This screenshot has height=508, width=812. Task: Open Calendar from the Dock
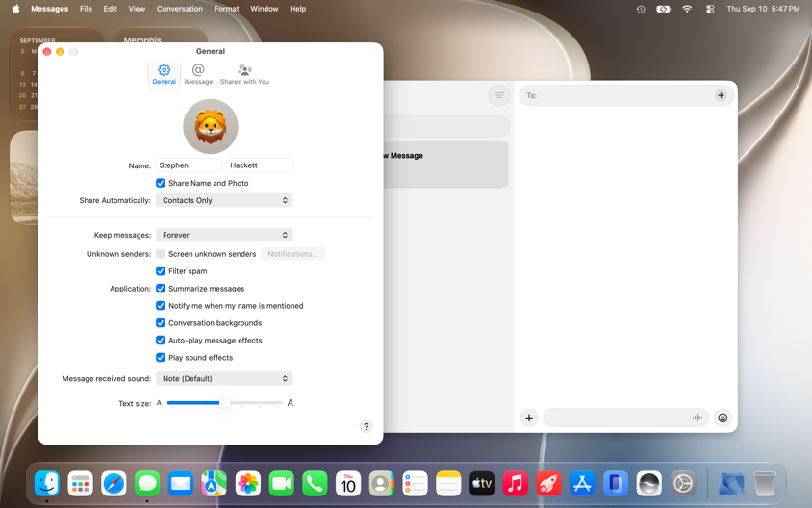pyautogui.click(x=348, y=484)
